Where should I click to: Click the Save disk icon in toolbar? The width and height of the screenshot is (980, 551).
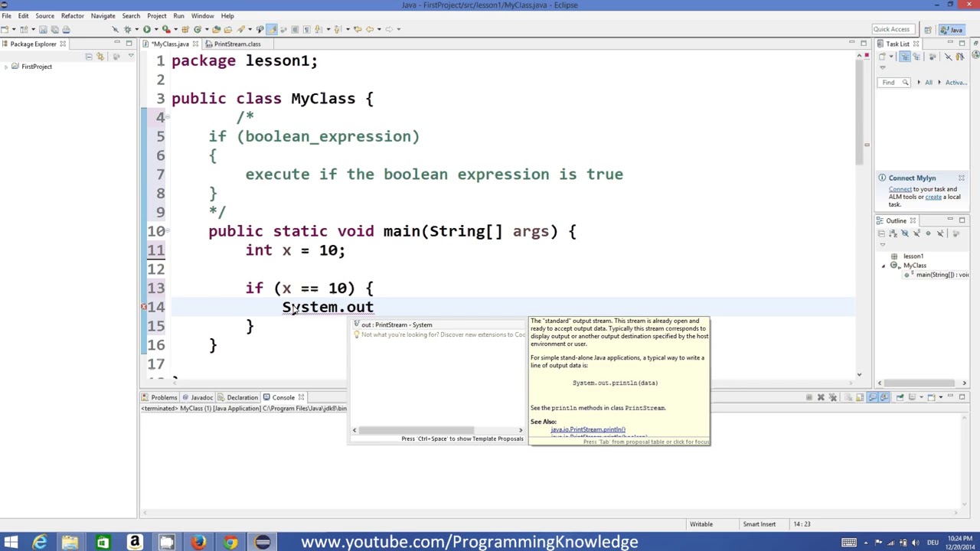[43, 29]
